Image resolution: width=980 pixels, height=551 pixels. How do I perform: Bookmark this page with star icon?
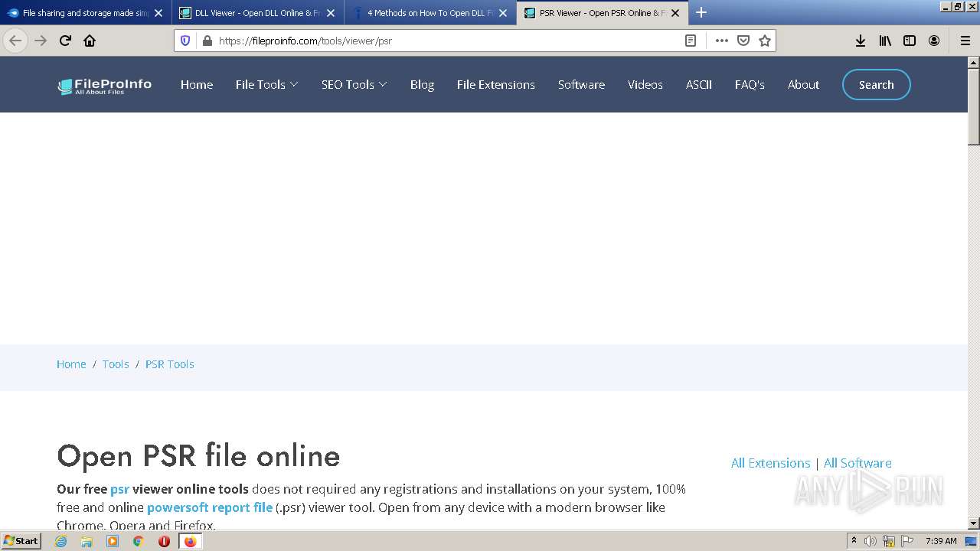point(764,41)
